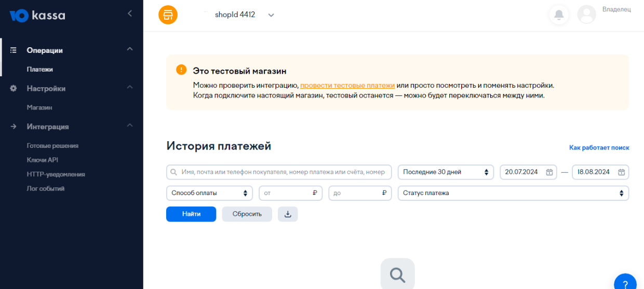Click the YooKassa logo
The image size is (644, 289).
37,16
